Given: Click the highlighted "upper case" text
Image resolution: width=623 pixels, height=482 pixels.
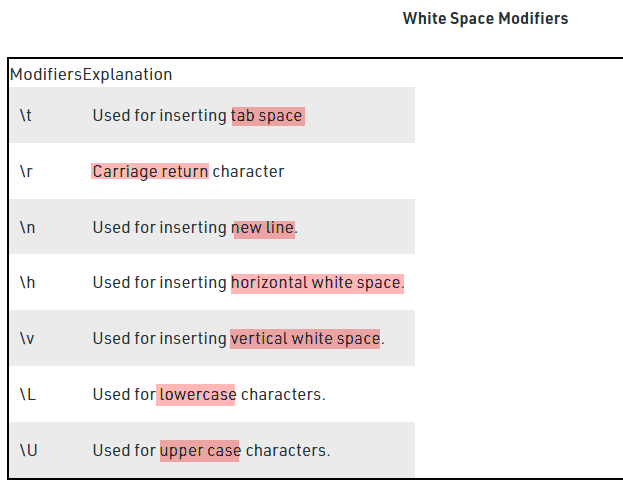Looking at the screenshot, I should (x=200, y=450).
